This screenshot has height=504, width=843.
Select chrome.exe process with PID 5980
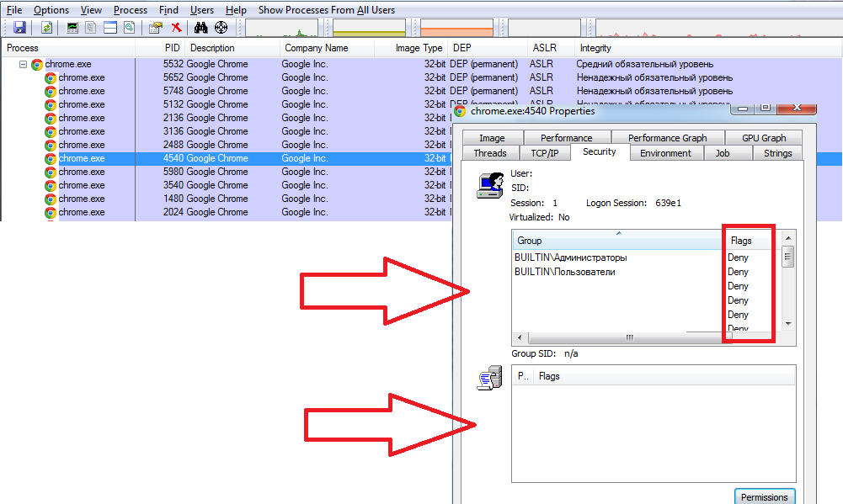226,172
